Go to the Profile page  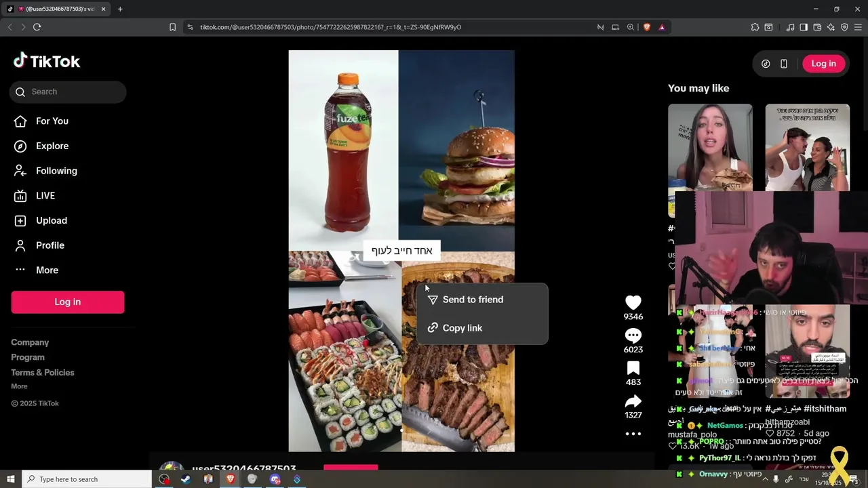coord(50,245)
